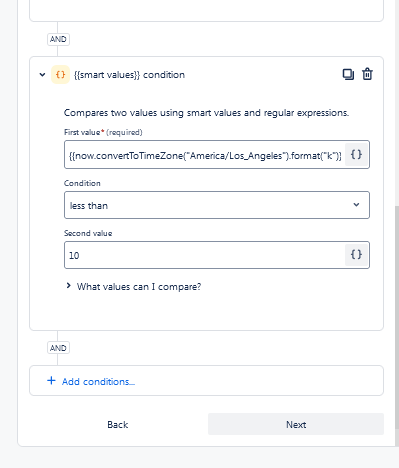Focus the Second value field containing 10
This screenshot has width=399, height=468.
[x=205, y=255]
